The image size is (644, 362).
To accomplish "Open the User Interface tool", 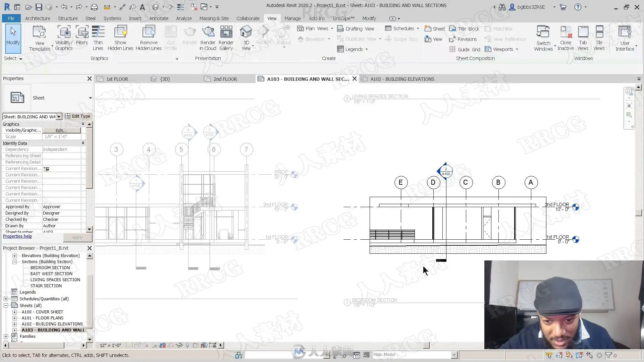I will [625, 38].
